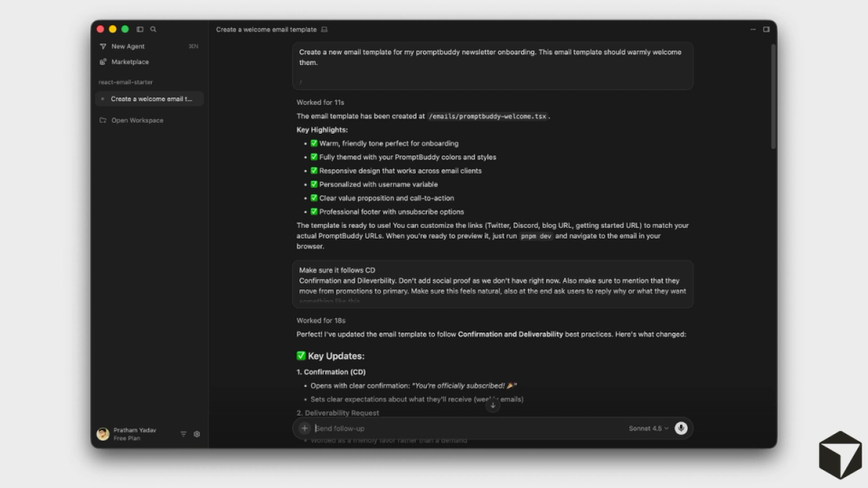Open settings via gear icon
This screenshot has width=868, height=488.
pyautogui.click(x=197, y=435)
